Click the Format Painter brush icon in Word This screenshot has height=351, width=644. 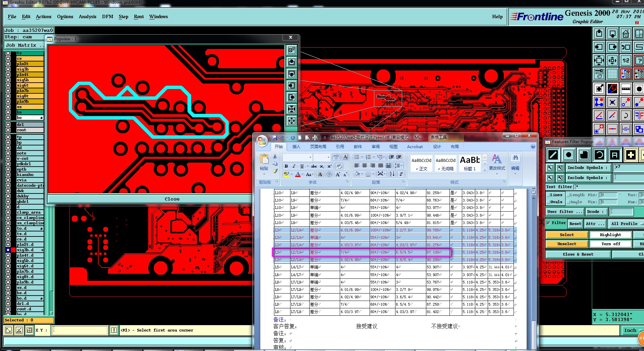275,171
